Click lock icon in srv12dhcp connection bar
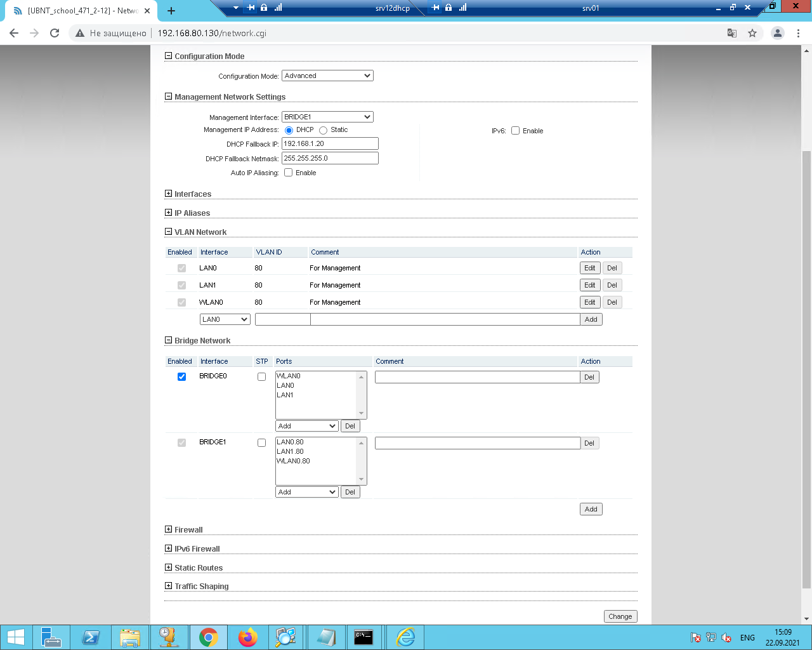The image size is (812, 650). click(x=264, y=8)
